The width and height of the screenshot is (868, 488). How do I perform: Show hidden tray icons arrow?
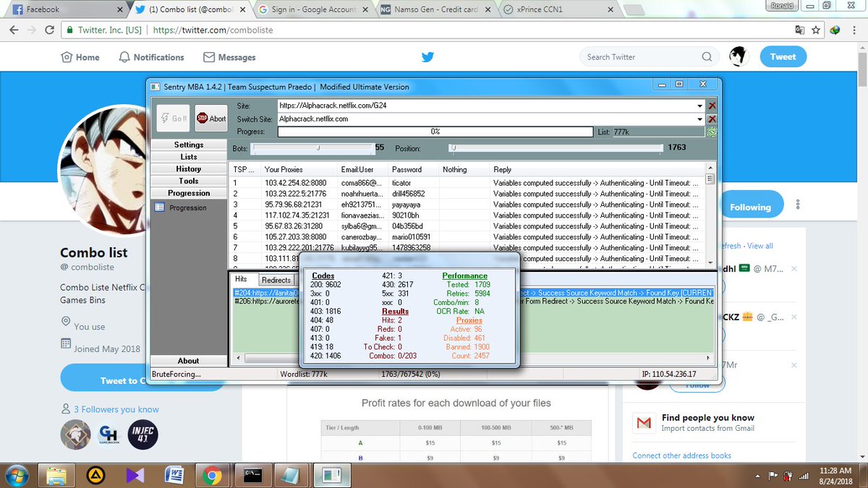[x=757, y=476]
